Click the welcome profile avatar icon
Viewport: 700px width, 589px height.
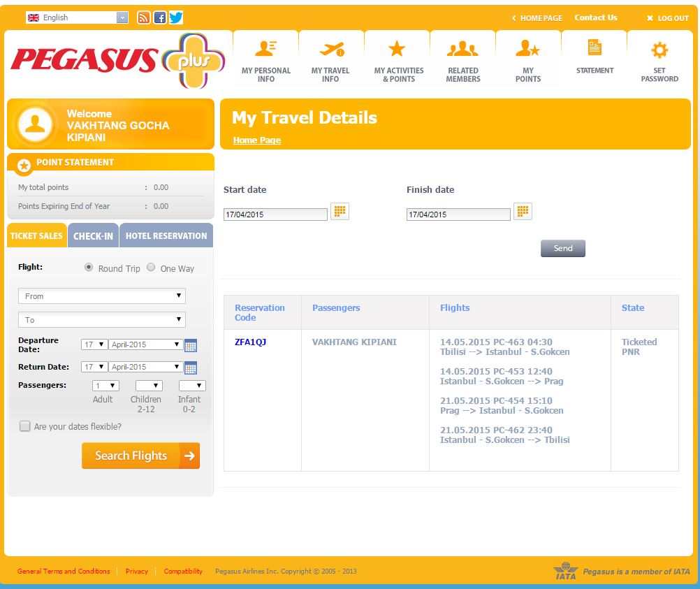[35, 124]
